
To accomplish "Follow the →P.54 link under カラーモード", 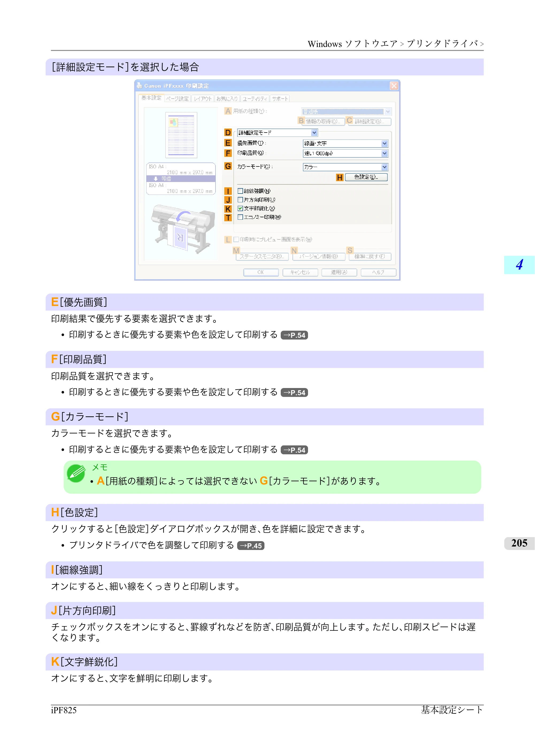I will click(x=294, y=450).
